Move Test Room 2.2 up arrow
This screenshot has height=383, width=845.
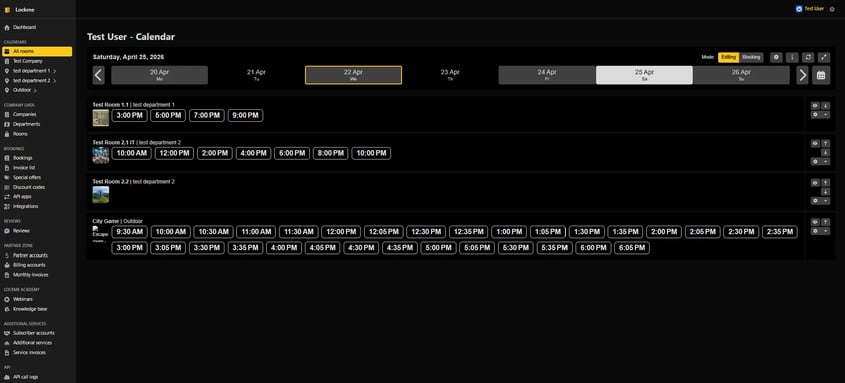pos(826,183)
